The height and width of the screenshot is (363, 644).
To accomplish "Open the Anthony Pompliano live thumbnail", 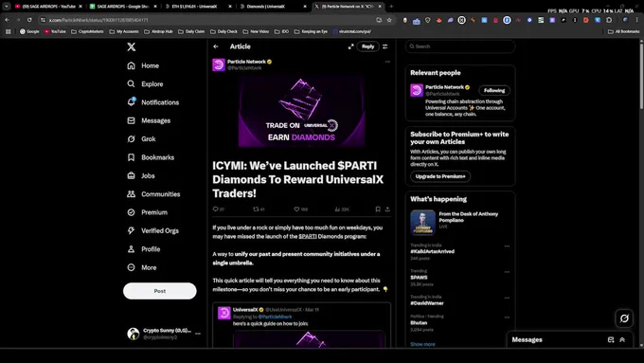I will pyautogui.click(x=422, y=223).
